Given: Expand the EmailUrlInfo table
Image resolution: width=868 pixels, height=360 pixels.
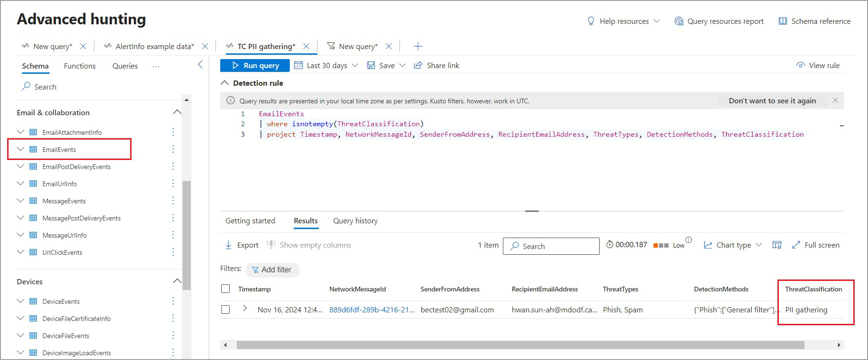Looking at the screenshot, I should click(20, 183).
